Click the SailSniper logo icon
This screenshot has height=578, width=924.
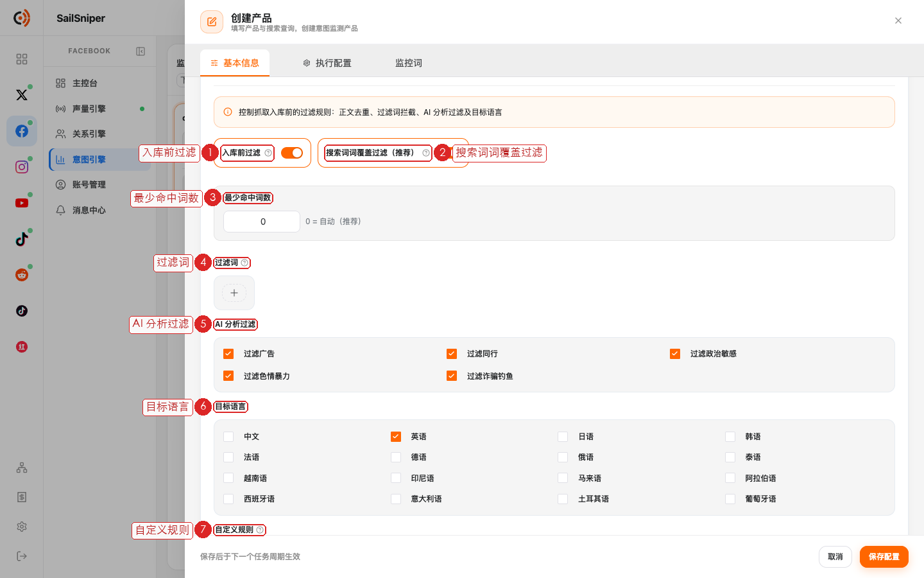click(x=22, y=18)
